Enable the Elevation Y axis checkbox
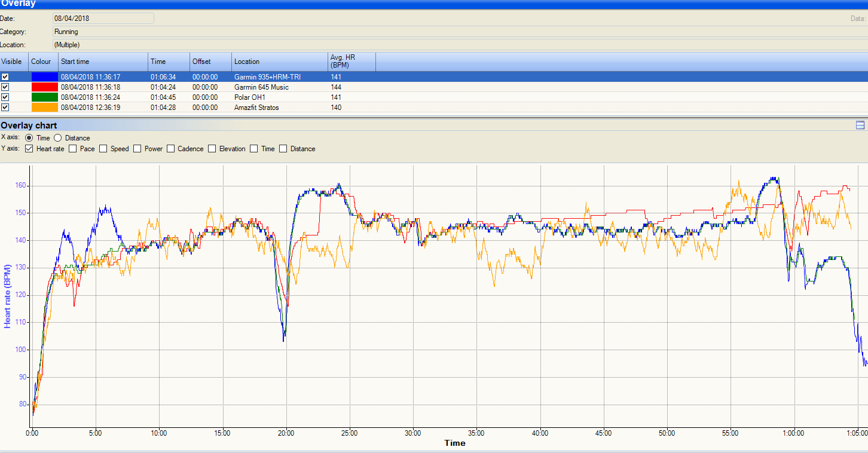 (212, 149)
